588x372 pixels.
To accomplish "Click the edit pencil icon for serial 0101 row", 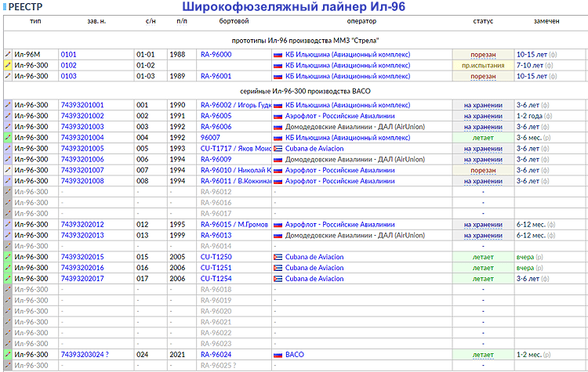I will [8, 54].
